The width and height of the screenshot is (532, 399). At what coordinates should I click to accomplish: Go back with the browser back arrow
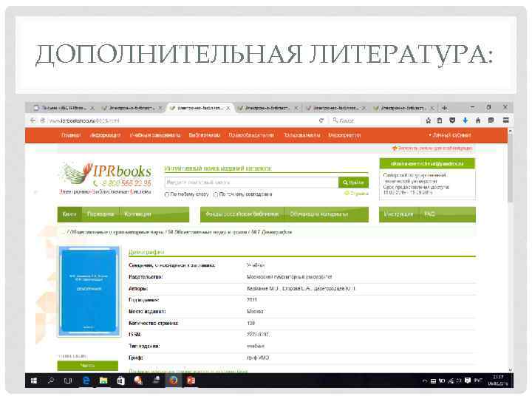pyautogui.click(x=33, y=120)
